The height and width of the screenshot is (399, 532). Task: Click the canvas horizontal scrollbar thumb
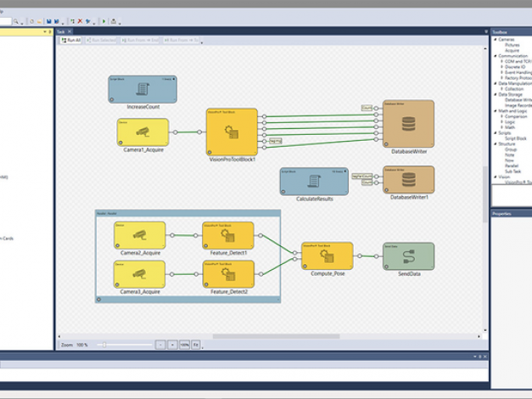(276, 336)
